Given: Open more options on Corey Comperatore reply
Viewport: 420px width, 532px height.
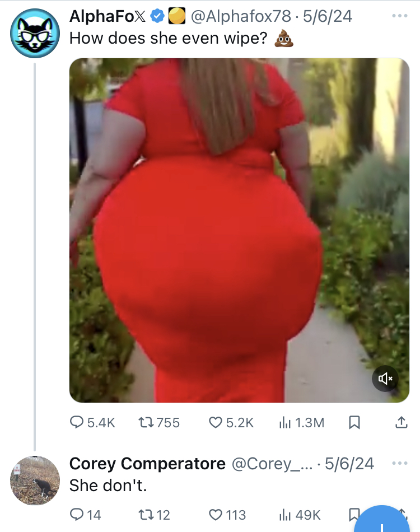Looking at the screenshot, I should point(400,463).
